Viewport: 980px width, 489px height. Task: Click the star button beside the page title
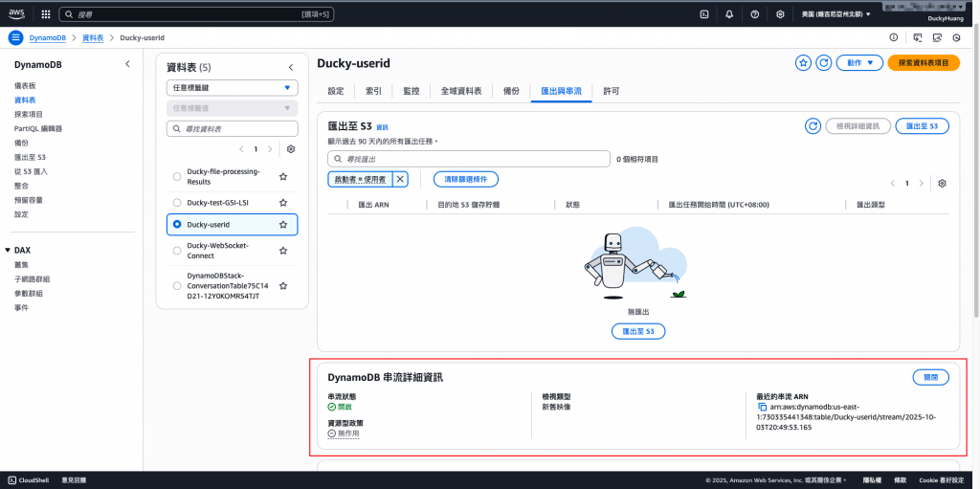point(803,63)
